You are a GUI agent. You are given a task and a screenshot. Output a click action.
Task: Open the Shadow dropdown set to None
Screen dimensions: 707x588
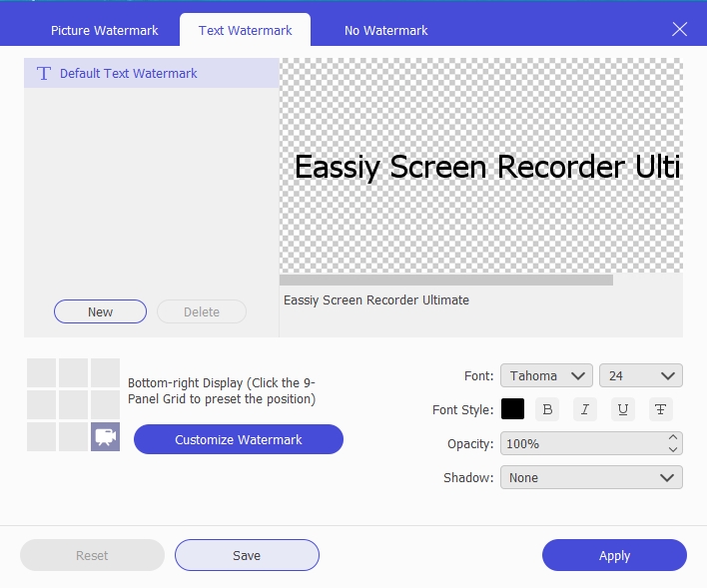click(591, 477)
